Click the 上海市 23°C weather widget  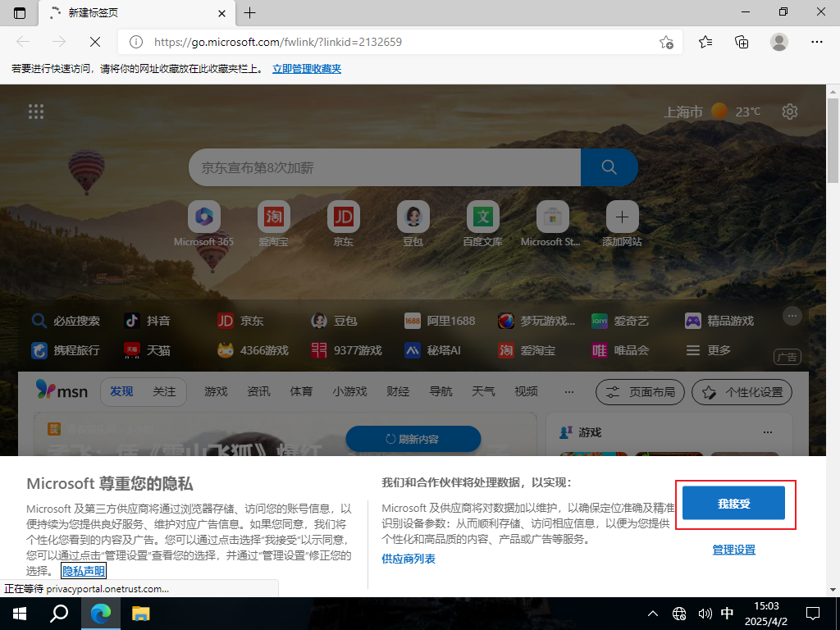click(713, 112)
